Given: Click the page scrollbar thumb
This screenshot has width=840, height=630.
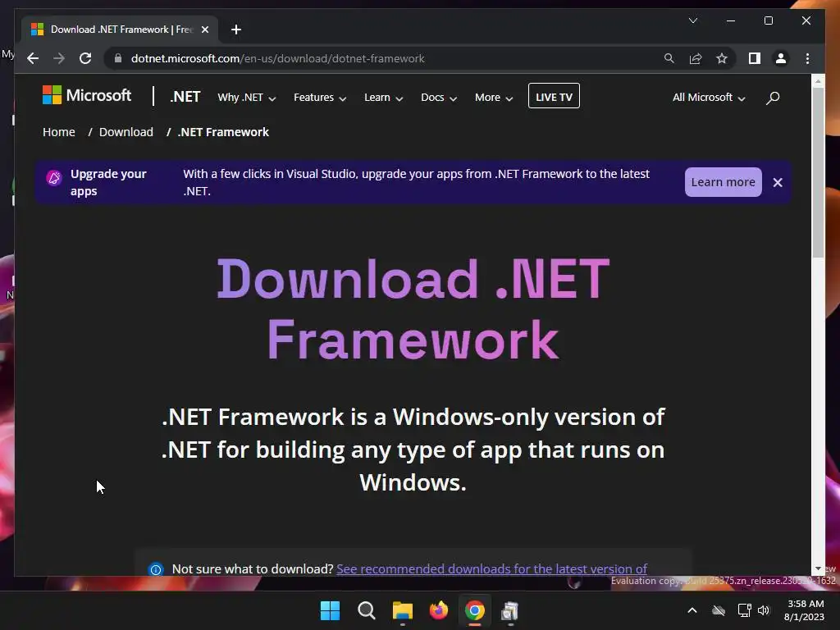Looking at the screenshot, I should click(x=818, y=172).
